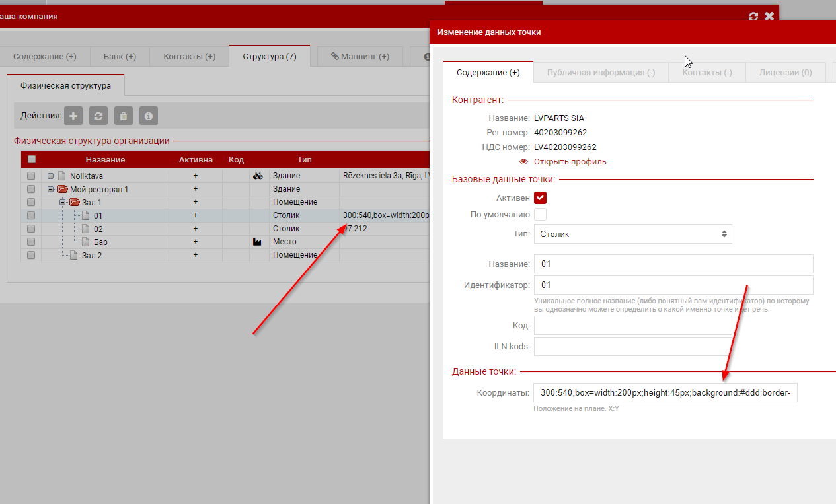
Task: Click the Идентификатор text field
Action: [x=673, y=285]
